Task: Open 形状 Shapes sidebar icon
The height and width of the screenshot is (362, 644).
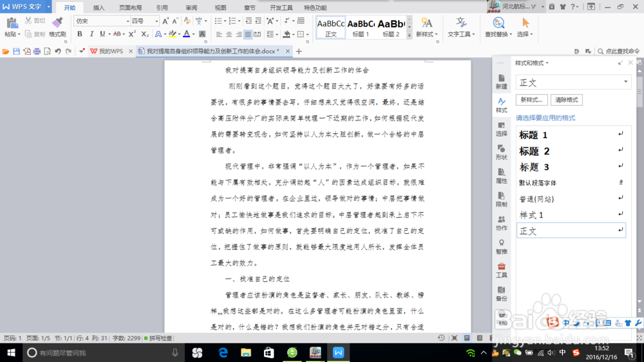Action: click(501, 152)
